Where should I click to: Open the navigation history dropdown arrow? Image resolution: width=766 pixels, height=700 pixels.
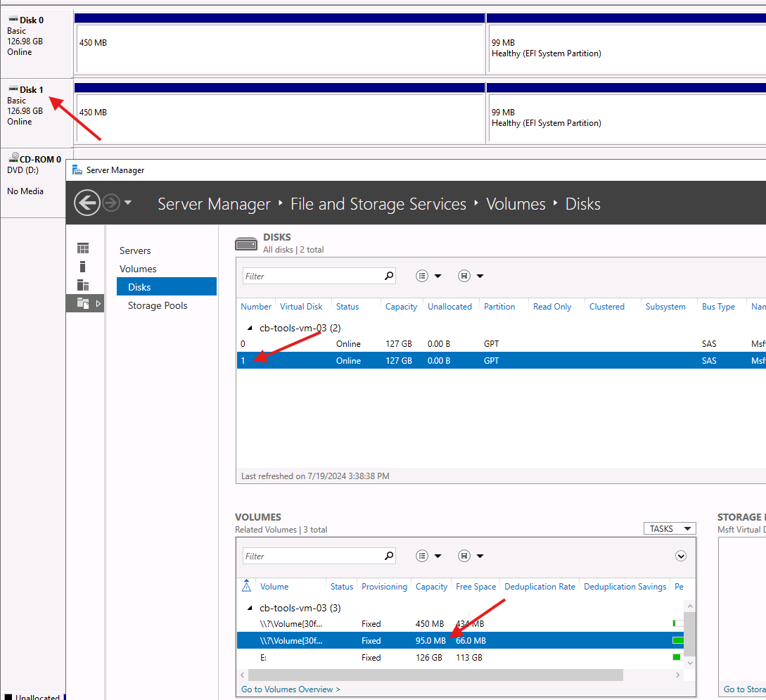coord(128,204)
